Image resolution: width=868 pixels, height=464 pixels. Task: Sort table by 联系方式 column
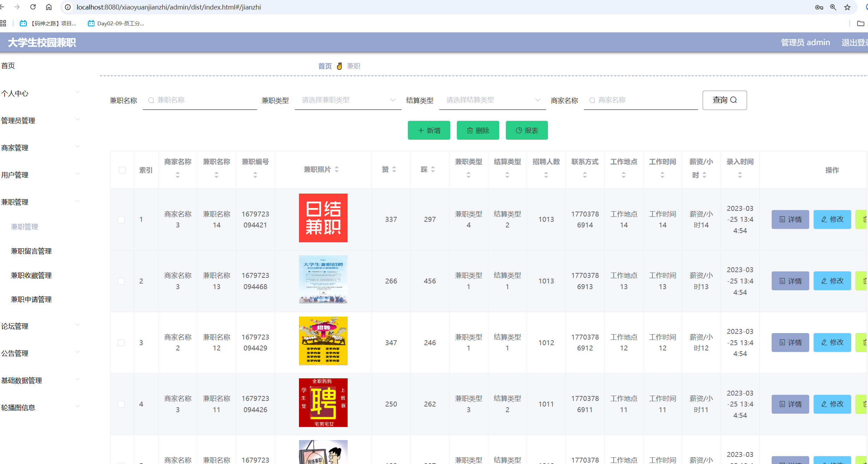[585, 175]
